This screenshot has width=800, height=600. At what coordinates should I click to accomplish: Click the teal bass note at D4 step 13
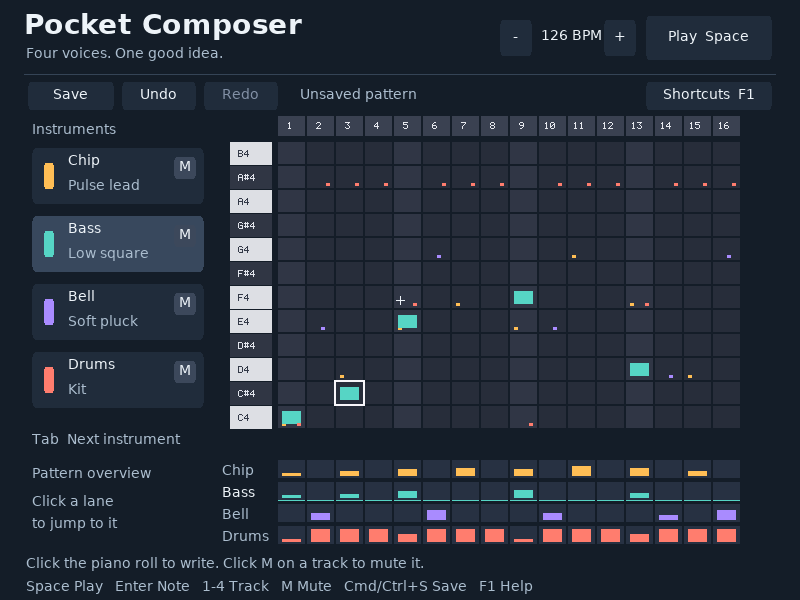point(639,369)
